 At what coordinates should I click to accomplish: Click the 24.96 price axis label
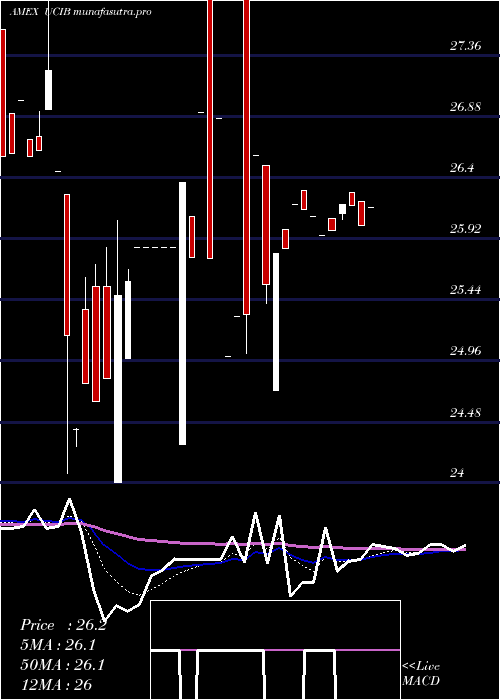point(466,351)
